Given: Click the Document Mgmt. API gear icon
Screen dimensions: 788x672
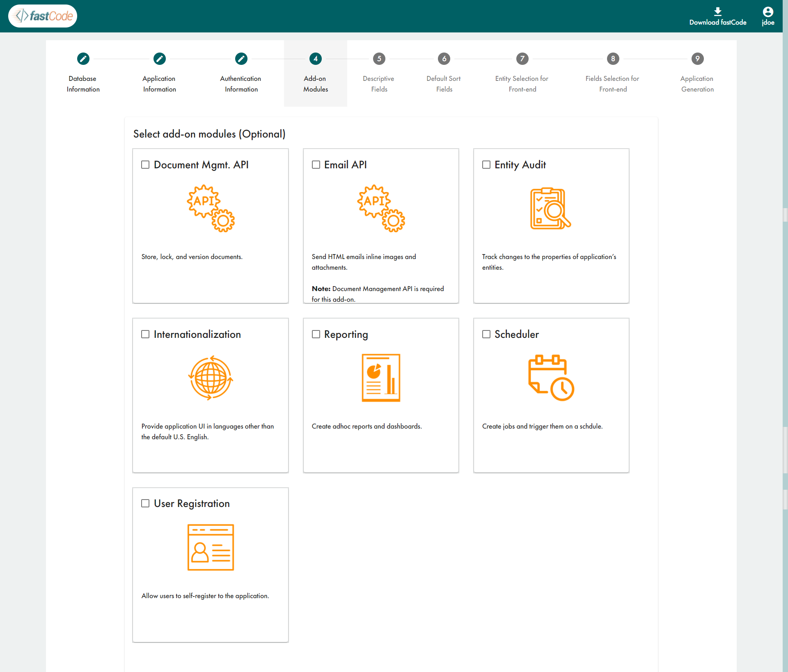Looking at the screenshot, I should point(211,209).
